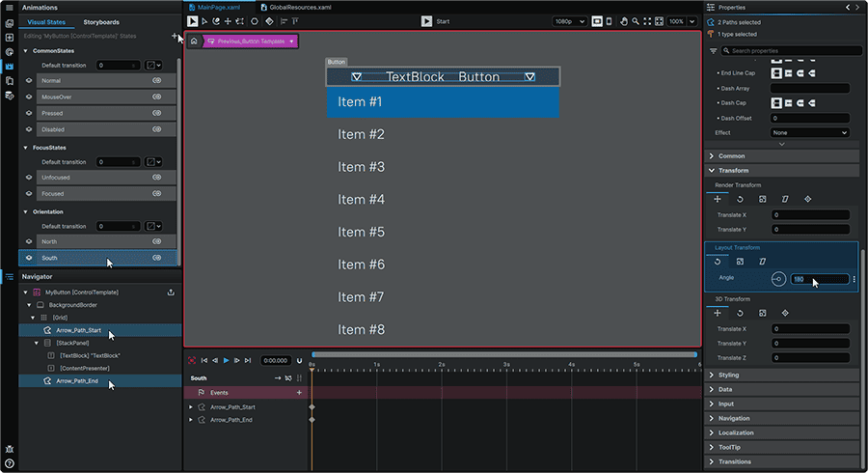The width and height of the screenshot is (868, 473).
Task: Select the Pressed visual state
Action: (x=106, y=113)
